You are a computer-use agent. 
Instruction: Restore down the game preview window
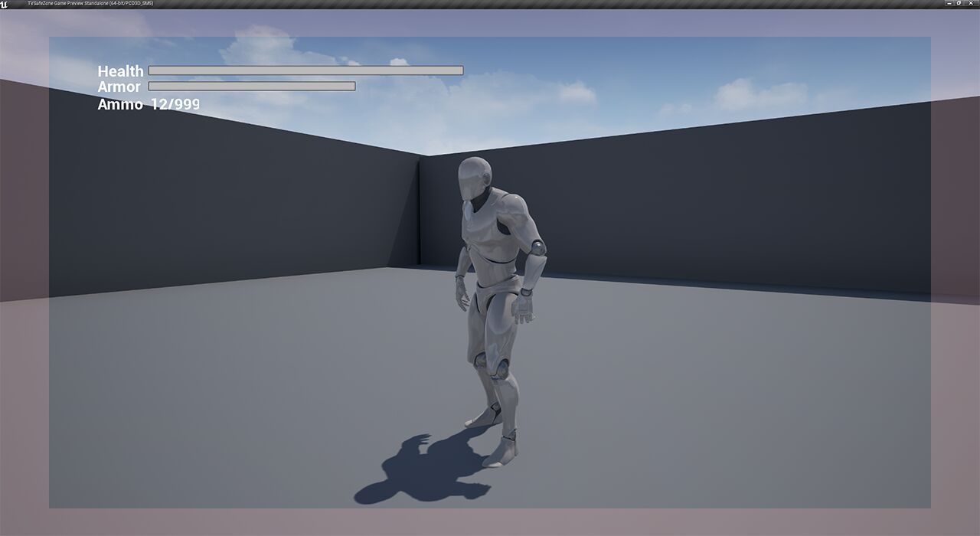click(x=959, y=3)
